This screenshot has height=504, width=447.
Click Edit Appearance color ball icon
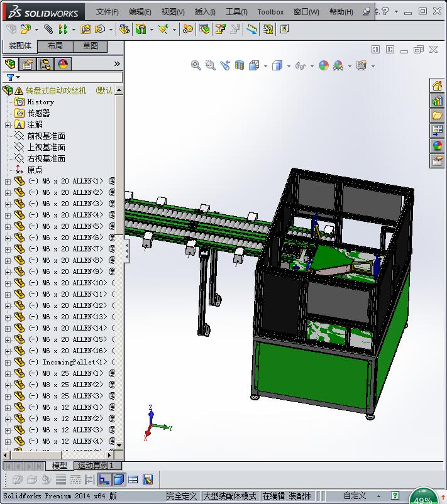pos(324,65)
